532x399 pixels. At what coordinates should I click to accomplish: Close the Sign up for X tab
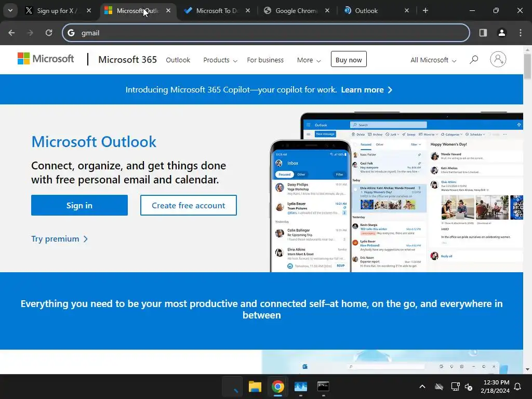[89, 10]
